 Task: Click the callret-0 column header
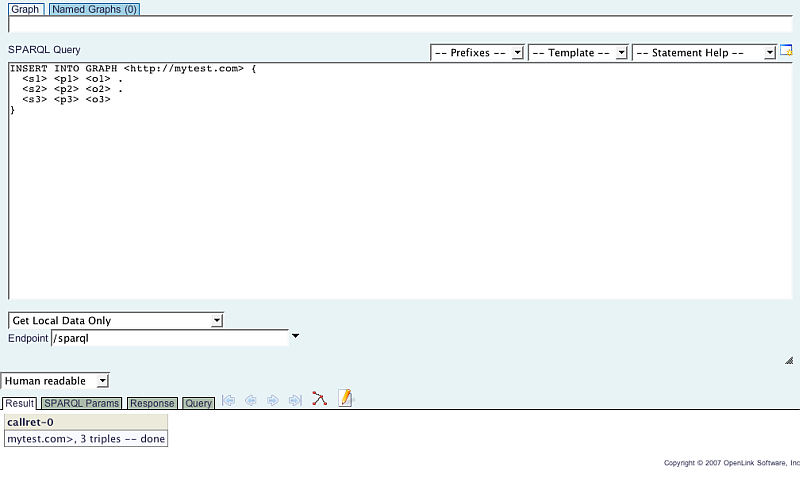click(x=86, y=422)
